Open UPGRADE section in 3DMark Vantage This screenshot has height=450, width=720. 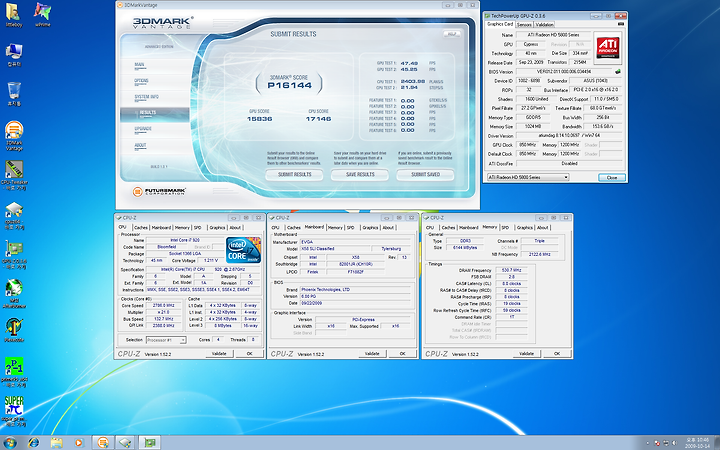(x=143, y=129)
